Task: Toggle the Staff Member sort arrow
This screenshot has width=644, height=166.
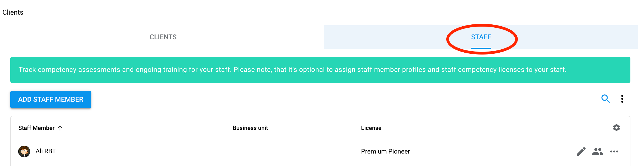Action: point(60,128)
